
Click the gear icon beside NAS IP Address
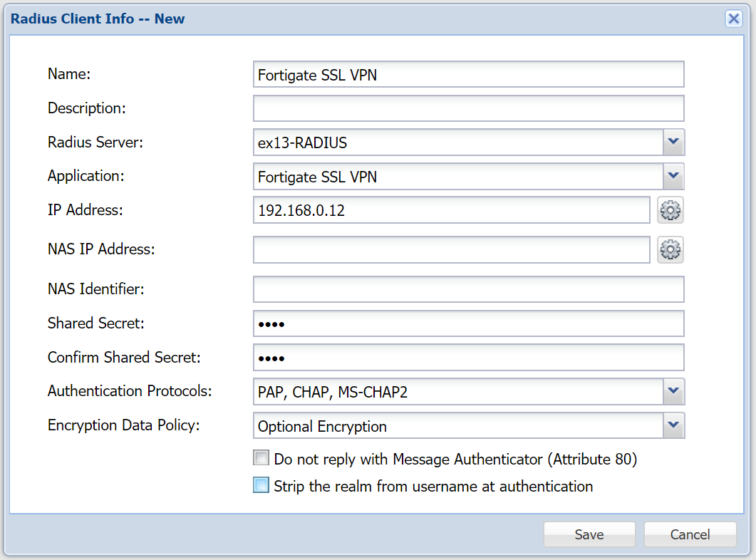(x=670, y=249)
